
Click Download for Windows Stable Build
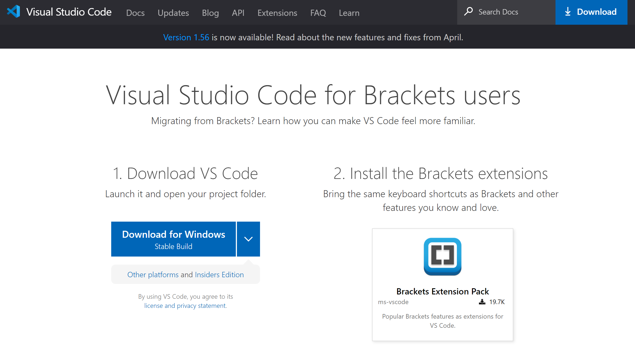(x=173, y=239)
